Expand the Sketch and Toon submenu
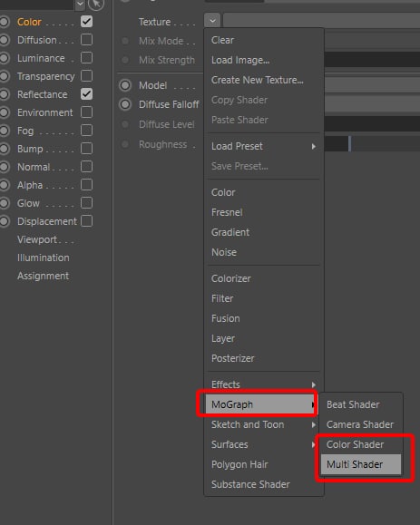420x525 pixels. pos(264,424)
